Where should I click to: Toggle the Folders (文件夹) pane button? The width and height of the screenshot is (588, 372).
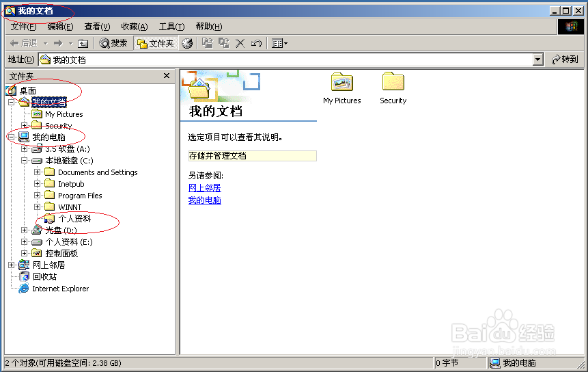(156, 44)
